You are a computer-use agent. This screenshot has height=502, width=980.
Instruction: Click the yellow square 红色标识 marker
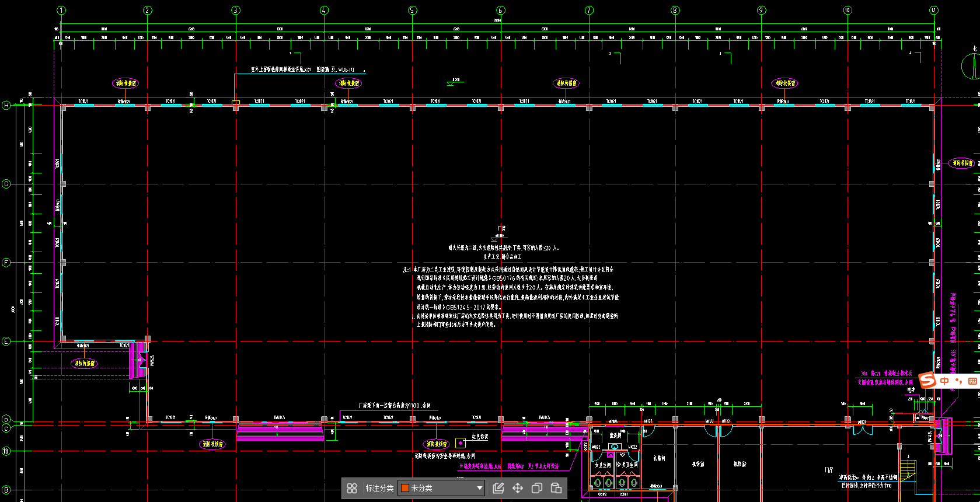tap(461, 443)
